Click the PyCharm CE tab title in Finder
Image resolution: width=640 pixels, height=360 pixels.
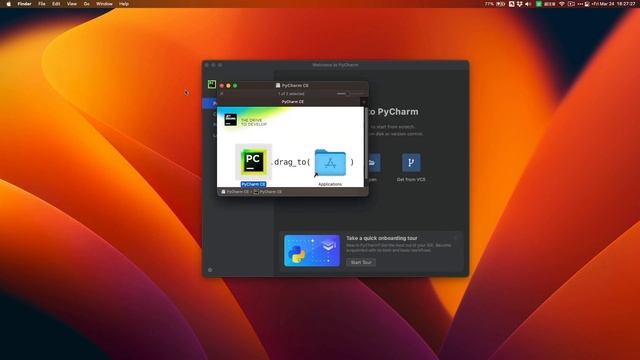coord(293,102)
